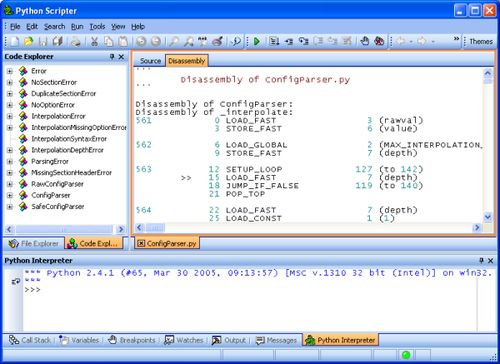The width and height of the screenshot is (500, 364).
Task: Click the Find magnifier toolbar icon
Action: [174, 41]
